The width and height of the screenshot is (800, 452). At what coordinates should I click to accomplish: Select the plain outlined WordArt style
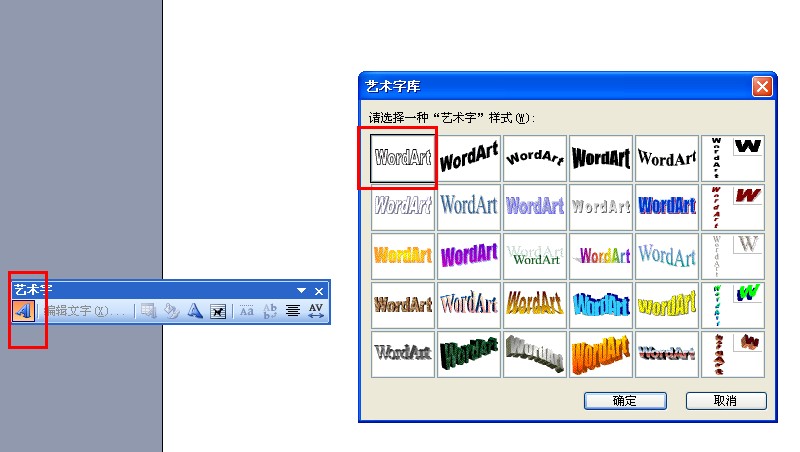pyautogui.click(x=403, y=159)
